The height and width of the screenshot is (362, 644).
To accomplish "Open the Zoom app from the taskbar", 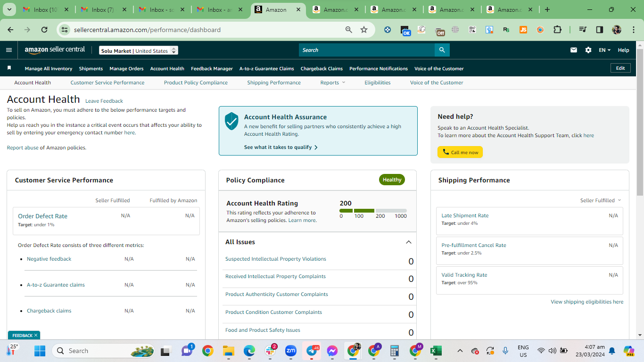I will click(x=291, y=351).
